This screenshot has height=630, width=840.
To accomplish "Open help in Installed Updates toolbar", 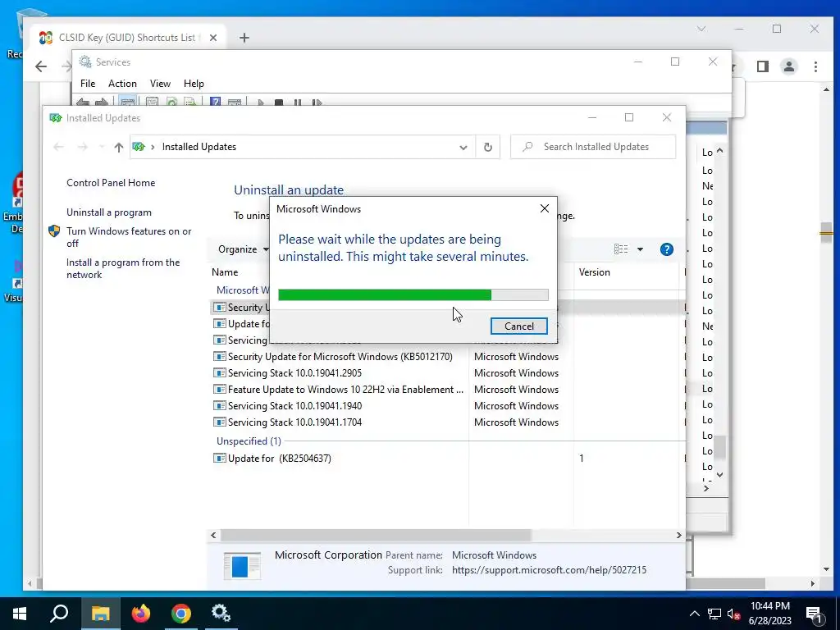I will pos(666,249).
